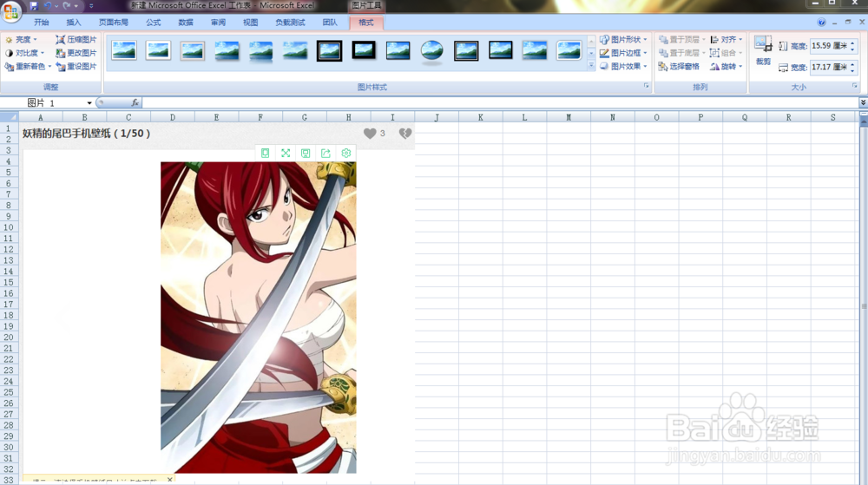Switch to the 数据 tab
The image size is (868, 485).
click(186, 23)
